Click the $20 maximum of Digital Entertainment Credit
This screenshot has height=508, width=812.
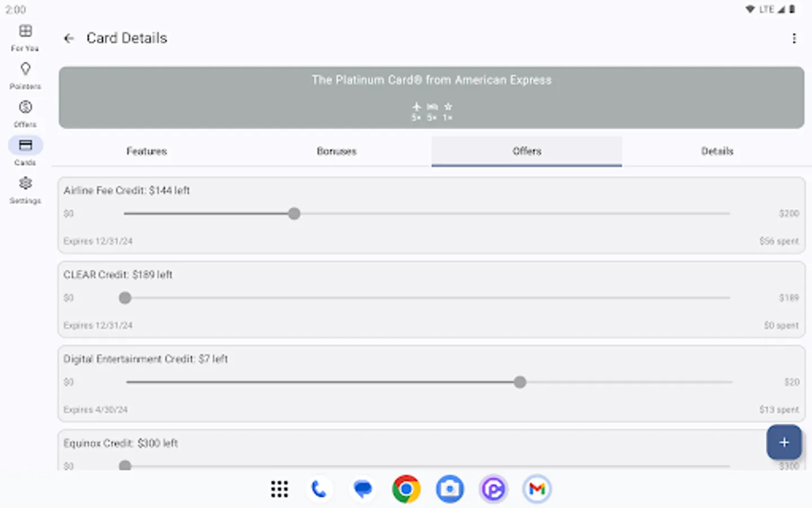click(x=792, y=382)
